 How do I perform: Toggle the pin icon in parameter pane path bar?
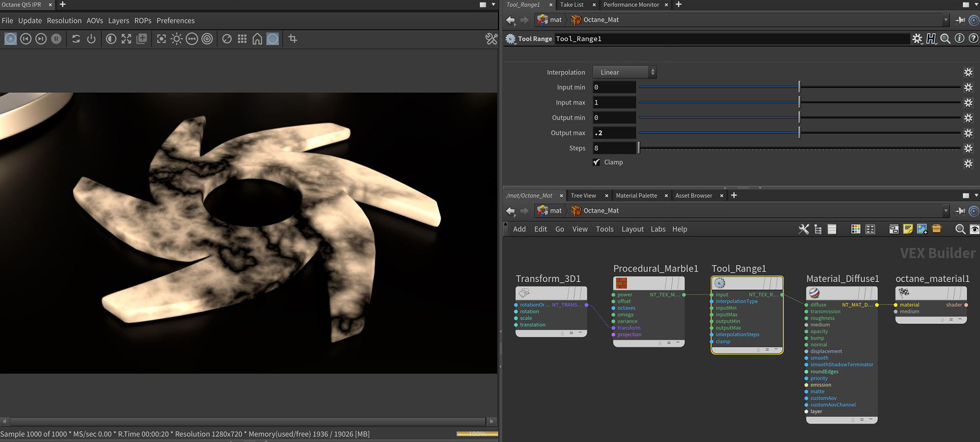point(960,20)
